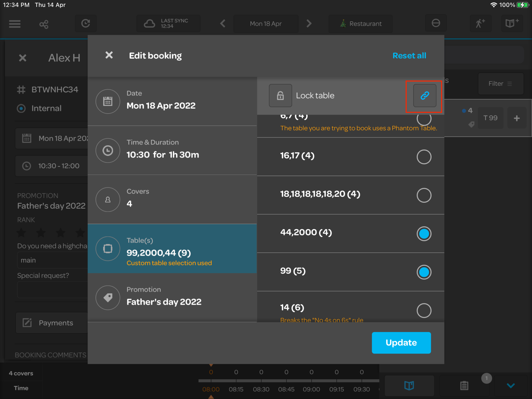Select table 18,18,18,18,18,20 (4) radio

point(424,195)
